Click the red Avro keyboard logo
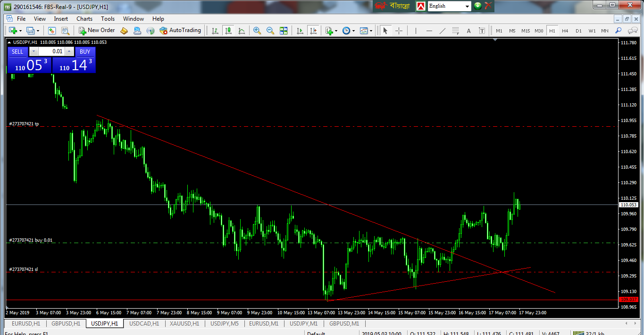The height and width of the screenshot is (335, 644). tap(420, 6)
